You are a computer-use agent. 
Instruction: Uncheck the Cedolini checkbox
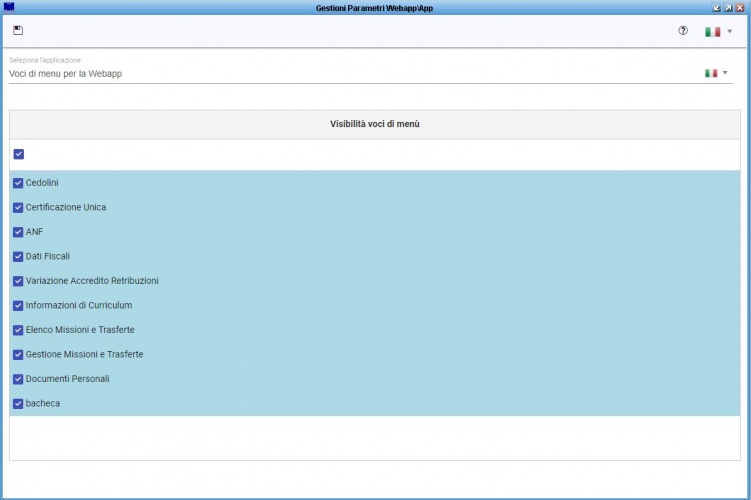(18, 183)
